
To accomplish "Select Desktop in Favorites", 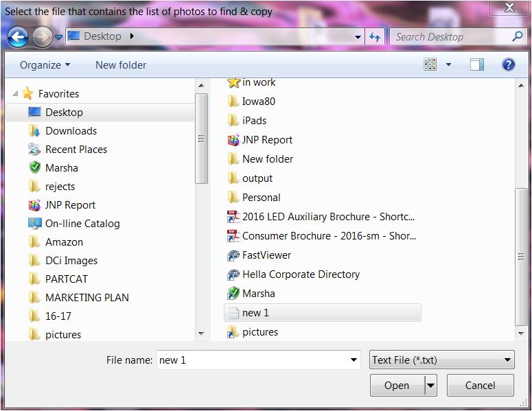I will point(100,113).
